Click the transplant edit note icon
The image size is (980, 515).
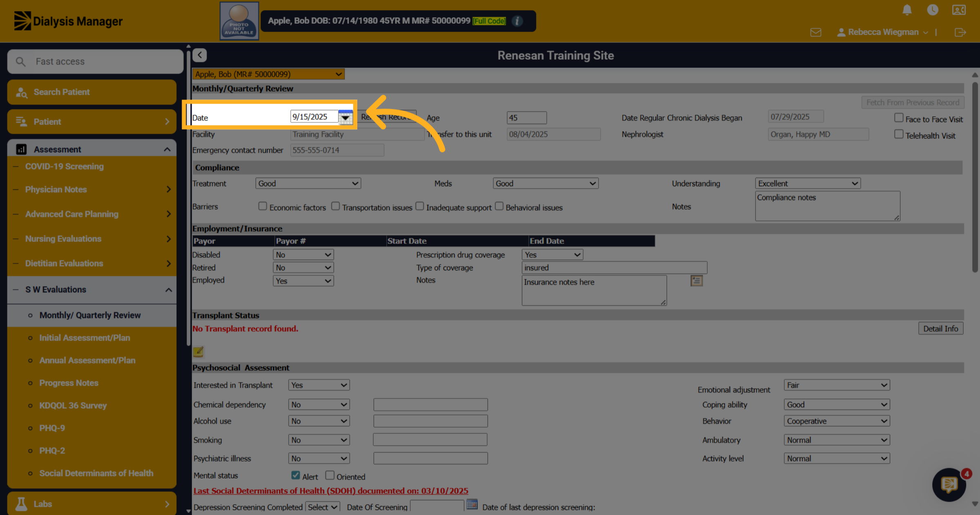(x=198, y=351)
